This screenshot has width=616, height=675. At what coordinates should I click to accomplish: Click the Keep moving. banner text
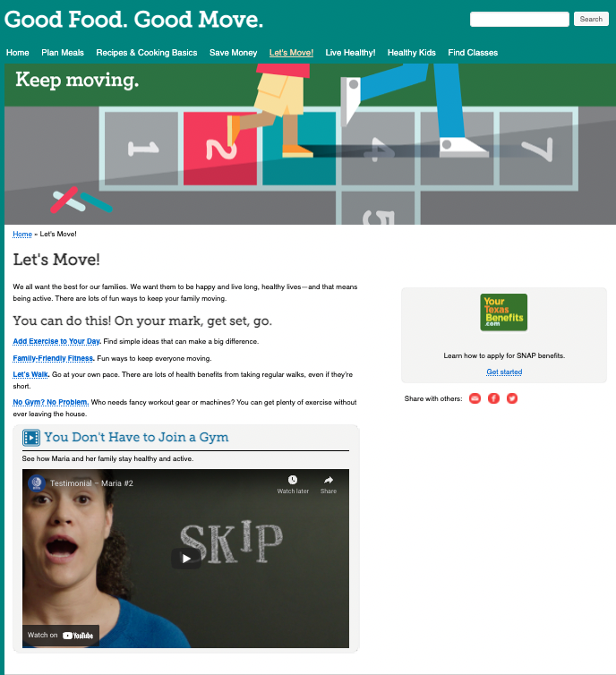coord(77,80)
